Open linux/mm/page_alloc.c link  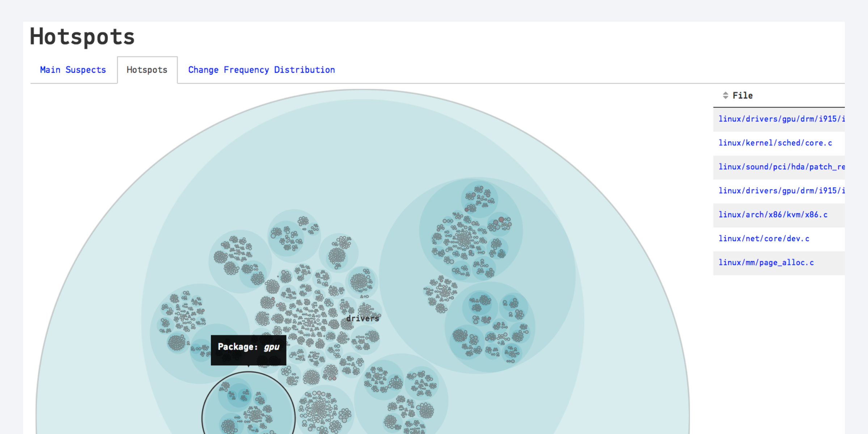tap(766, 262)
